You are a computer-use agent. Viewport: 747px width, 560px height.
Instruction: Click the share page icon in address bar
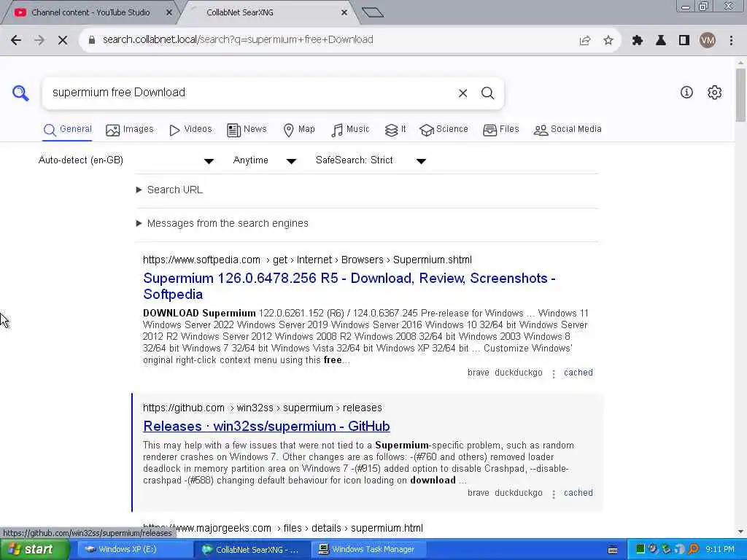[585, 41]
